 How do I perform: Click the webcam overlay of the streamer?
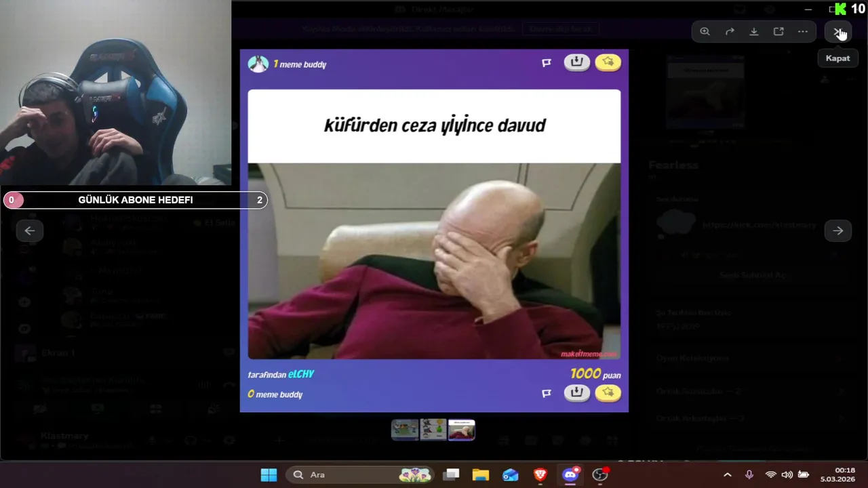click(x=115, y=93)
